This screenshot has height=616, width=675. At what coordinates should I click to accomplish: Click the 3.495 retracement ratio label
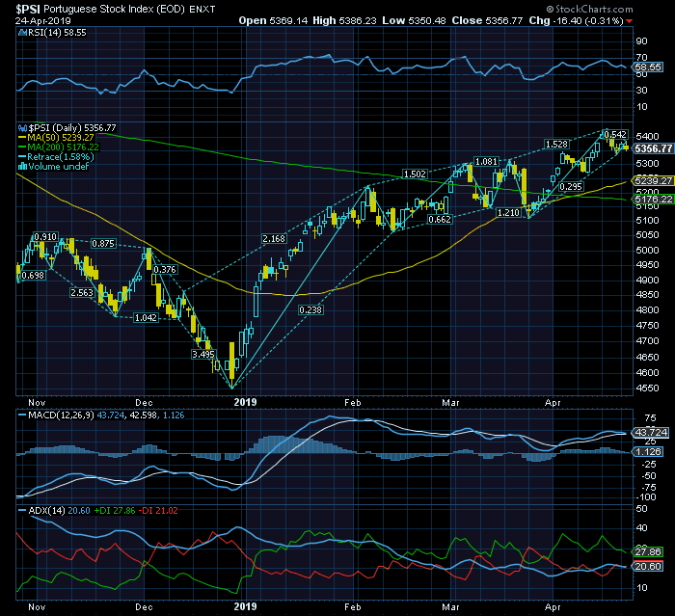pyautogui.click(x=203, y=354)
